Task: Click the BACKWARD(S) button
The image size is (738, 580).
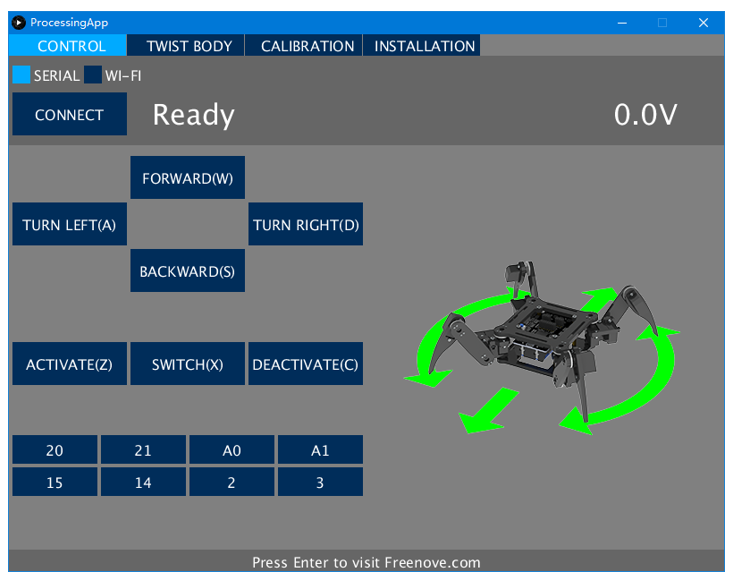Action: [188, 271]
